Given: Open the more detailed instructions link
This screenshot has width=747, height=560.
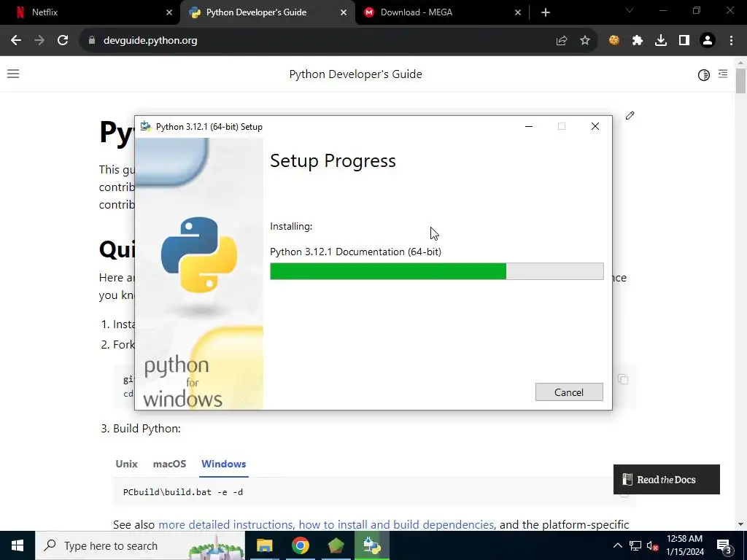Looking at the screenshot, I should pos(227,525).
